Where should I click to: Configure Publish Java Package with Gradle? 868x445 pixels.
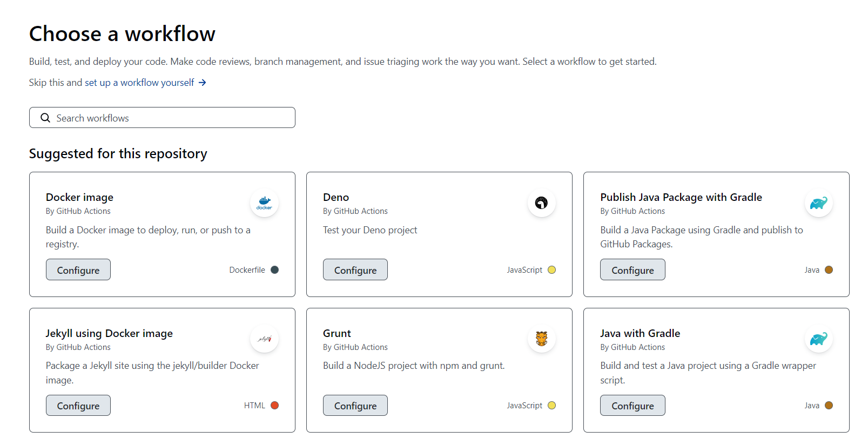(633, 269)
